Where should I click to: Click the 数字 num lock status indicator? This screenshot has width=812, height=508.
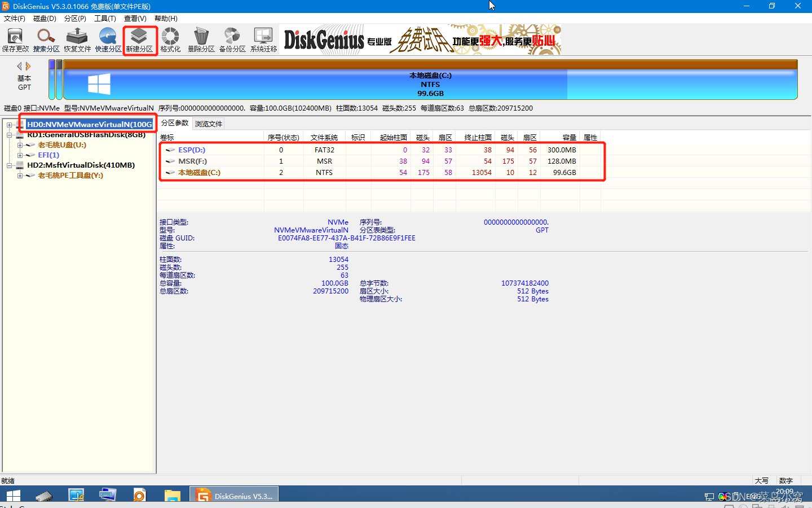point(786,481)
